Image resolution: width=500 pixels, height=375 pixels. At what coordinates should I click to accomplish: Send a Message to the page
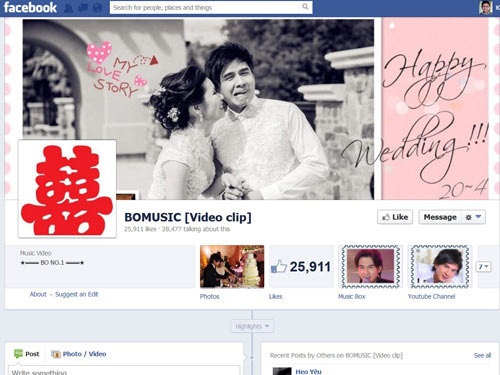click(440, 217)
